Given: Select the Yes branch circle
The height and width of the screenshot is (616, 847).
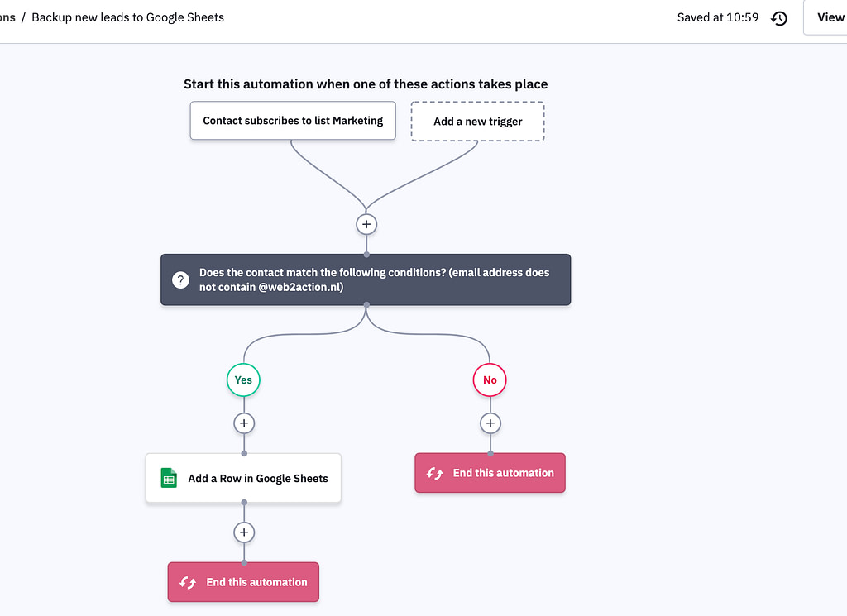Looking at the screenshot, I should 242,380.
